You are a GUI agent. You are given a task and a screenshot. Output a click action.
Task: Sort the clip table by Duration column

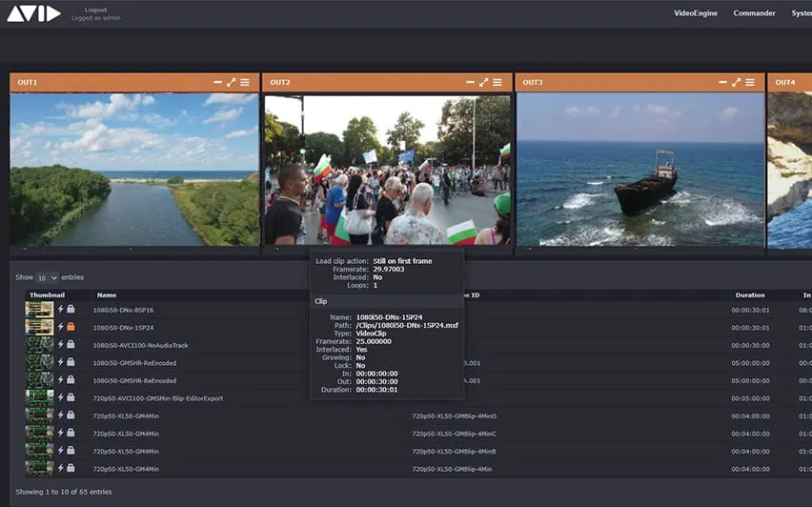pyautogui.click(x=749, y=295)
